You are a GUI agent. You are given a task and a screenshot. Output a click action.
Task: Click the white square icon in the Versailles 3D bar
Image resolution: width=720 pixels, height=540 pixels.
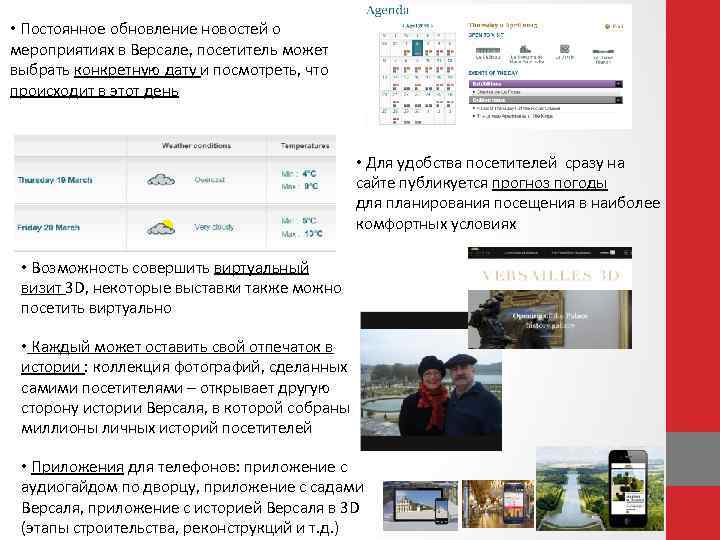(x=613, y=252)
